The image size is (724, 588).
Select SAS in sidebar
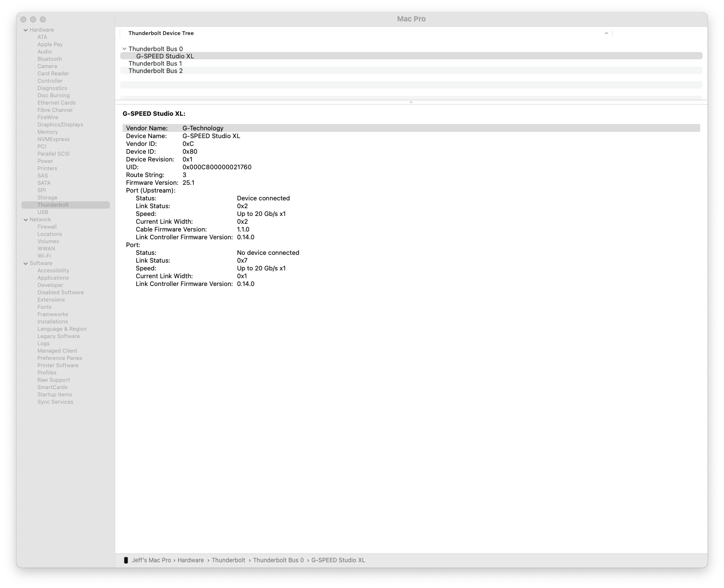(x=43, y=176)
